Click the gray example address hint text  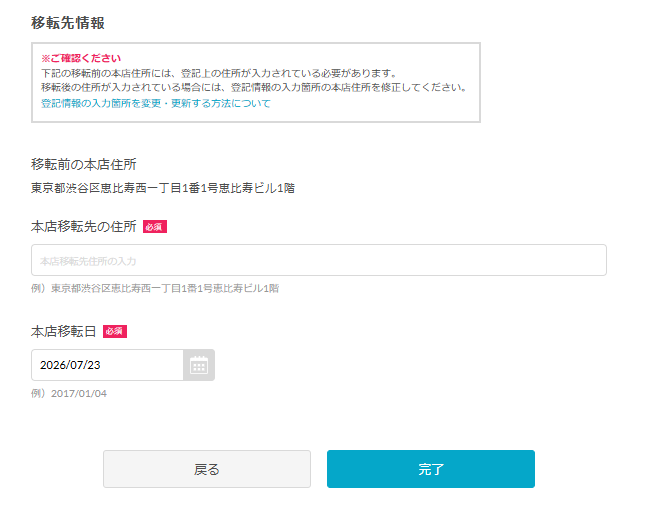155,288
